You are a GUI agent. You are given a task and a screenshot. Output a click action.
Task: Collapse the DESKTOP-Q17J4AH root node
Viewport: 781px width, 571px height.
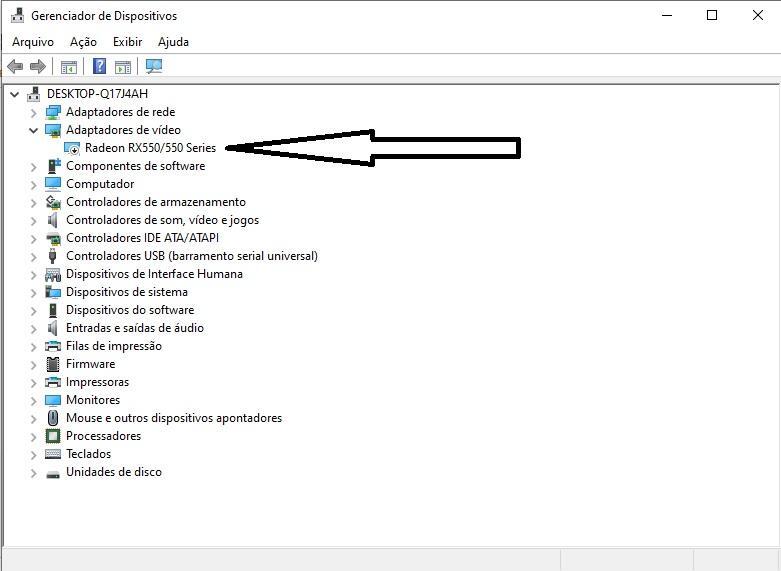pos(14,94)
